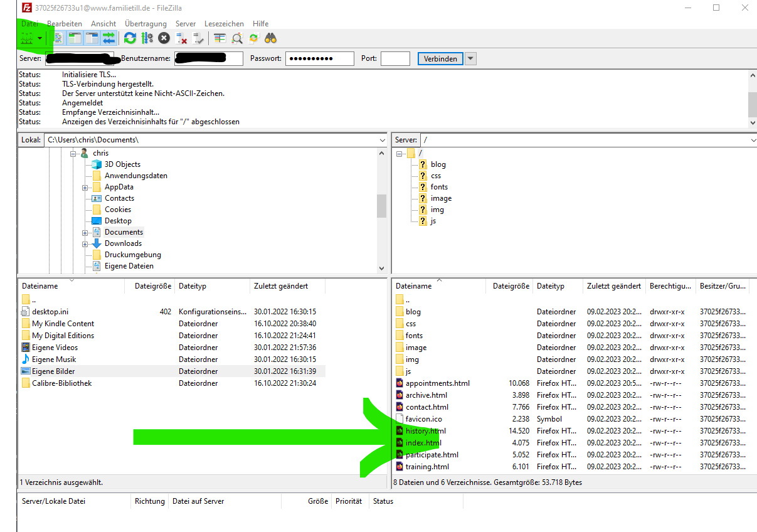Screen dimensions: 757x532
Task: Click the Verbinden quick-connect button
Action: tap(440, 58)
